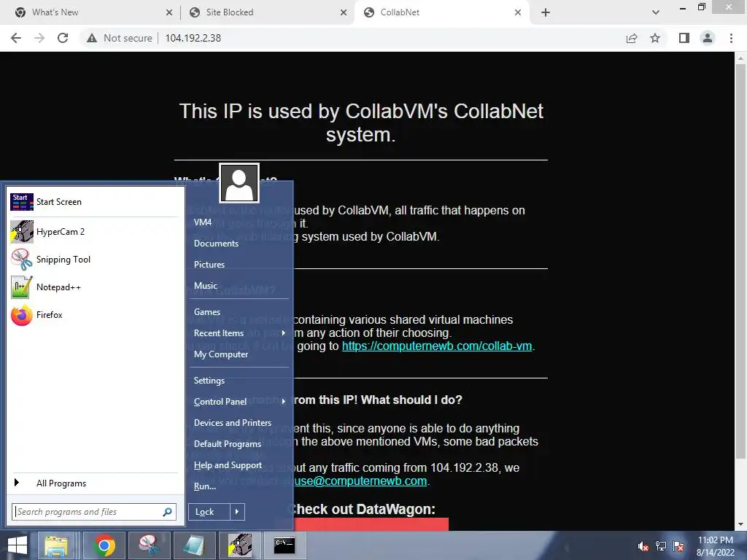Click the search magnifier in Start menu

pos(167,512)
